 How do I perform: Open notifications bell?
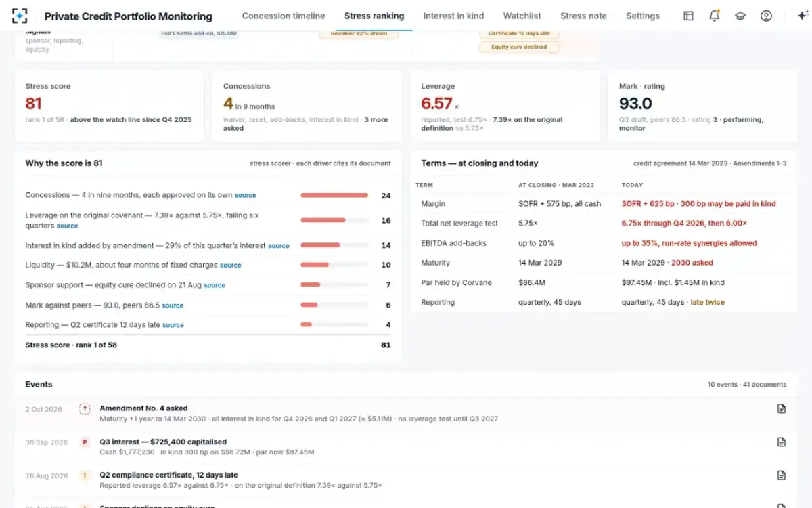tap(715, 16)
